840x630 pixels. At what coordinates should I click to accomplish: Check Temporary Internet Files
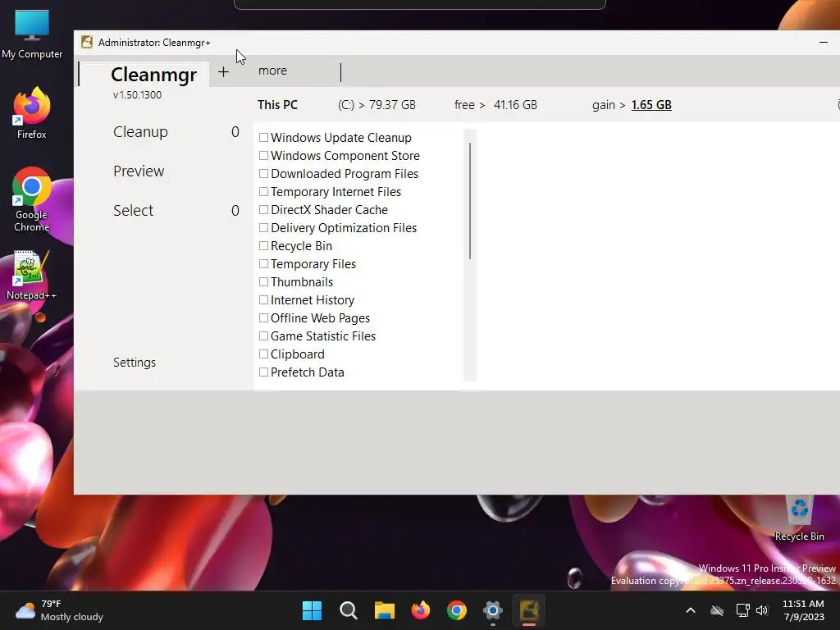(x=263, y=192)
